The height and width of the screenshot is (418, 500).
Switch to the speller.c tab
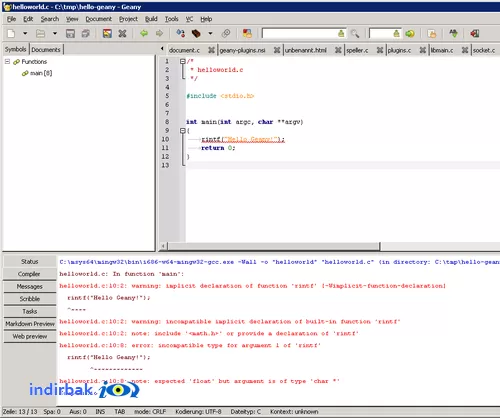tap(357, 50)
